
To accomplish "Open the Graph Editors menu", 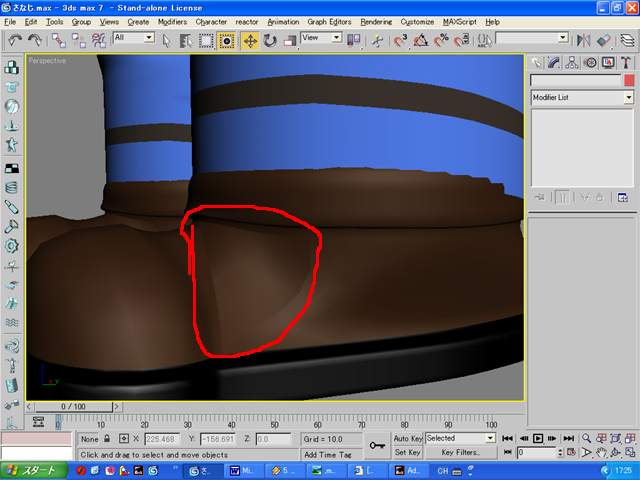I will pyautogui.click(x=329, y=22).
